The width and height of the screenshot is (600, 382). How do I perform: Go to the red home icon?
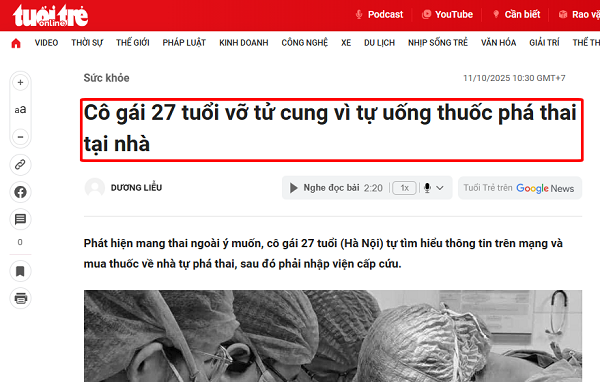(x=16, y=43)
